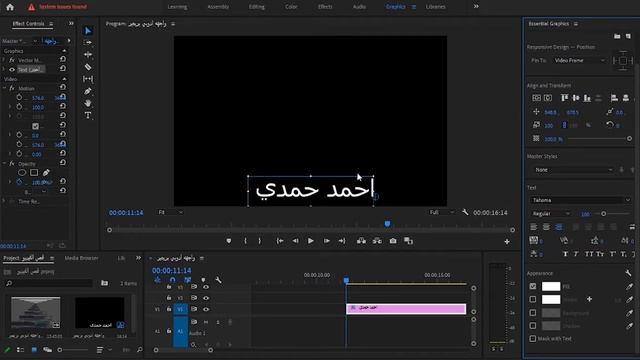This screenshot has height=360, width=640.
Task: Select the Ripple Edit tool
Action: [88, 54]
